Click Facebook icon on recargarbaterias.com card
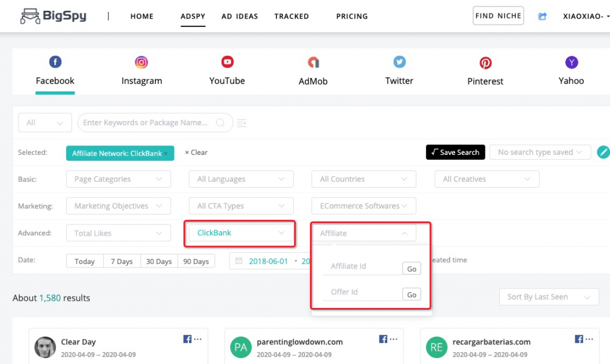Image resolution: width=610 pixels, height=364 pixels. click(x=578, y=339)
